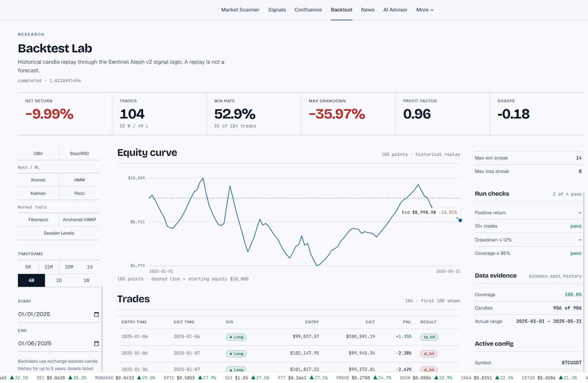Open the calendar picker in the End date field
Image resolution: width=588 pixels, height=383 pixels.
(x=96, y=344)
